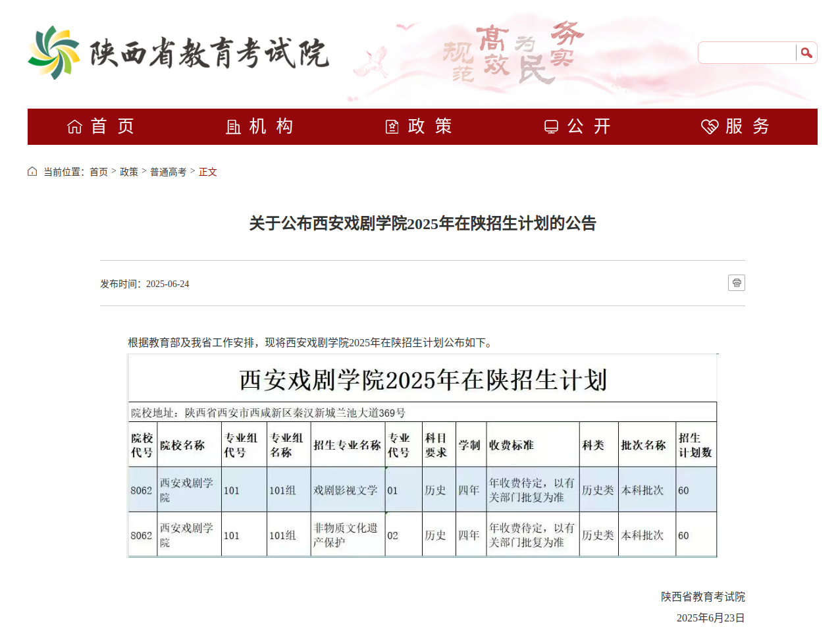Click the magnifier search icon
Image resolution: width=840 pixels, height=634 pixels.
(x=806, y=53)
